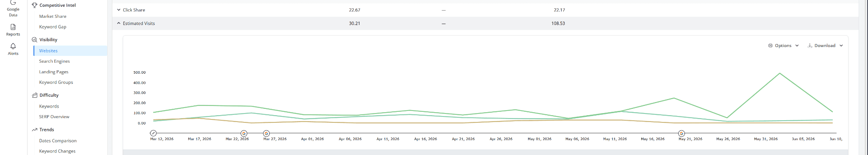The height and width of the screenshot is (155, 868).
Task: Click the vertical page scrollbar
Action: [865, 77]
